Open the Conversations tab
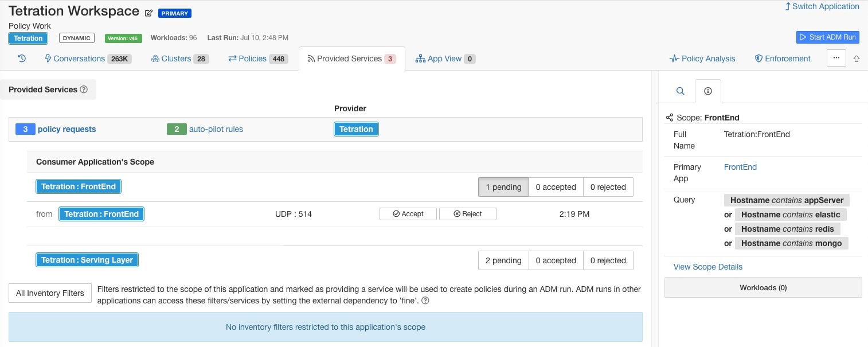The image size is (868, 347). coord(88,59)
